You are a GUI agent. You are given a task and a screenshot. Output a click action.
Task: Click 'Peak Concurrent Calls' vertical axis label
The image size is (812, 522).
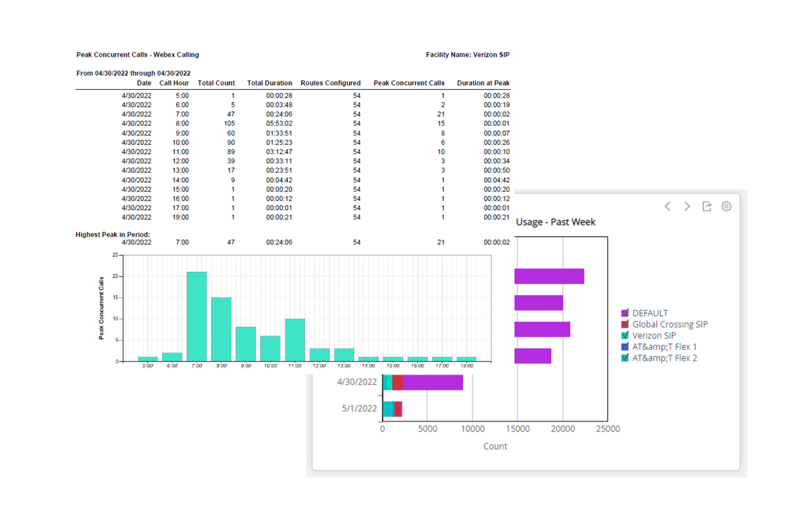(x=101, y=308)
